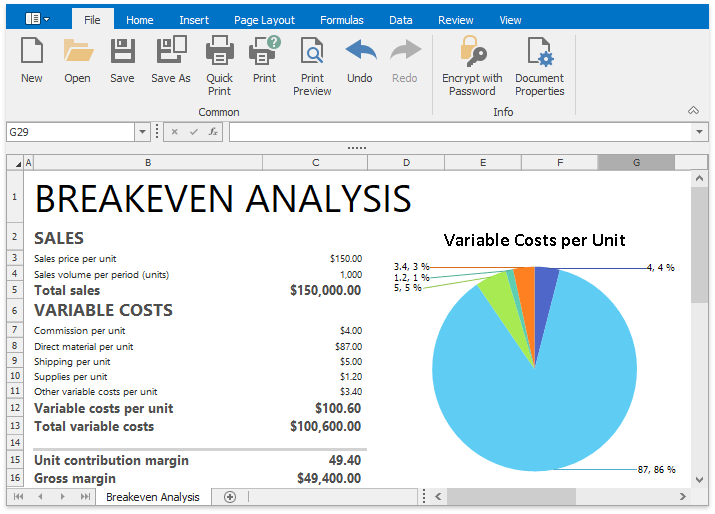Open the Review ribbon tab
This screenshot has width=715, height=514.
click(x=456, y=20)
